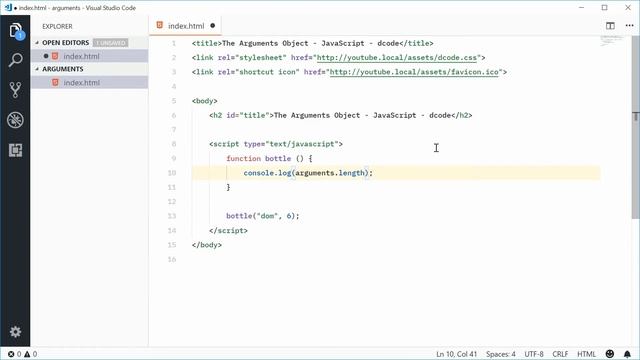This screenshot has width=640, height=360.
Task: Open notifications bell in status bar
Action: coord(627,354)
